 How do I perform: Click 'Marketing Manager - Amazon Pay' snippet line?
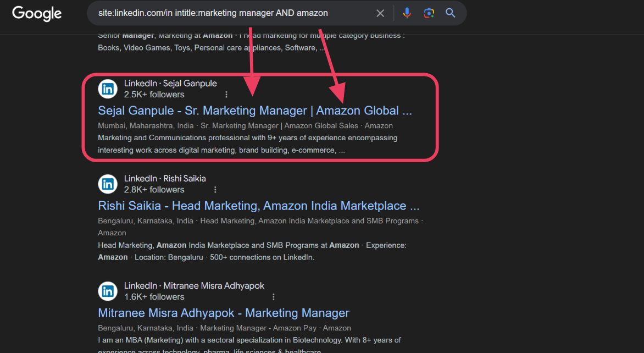coord(224,328)
